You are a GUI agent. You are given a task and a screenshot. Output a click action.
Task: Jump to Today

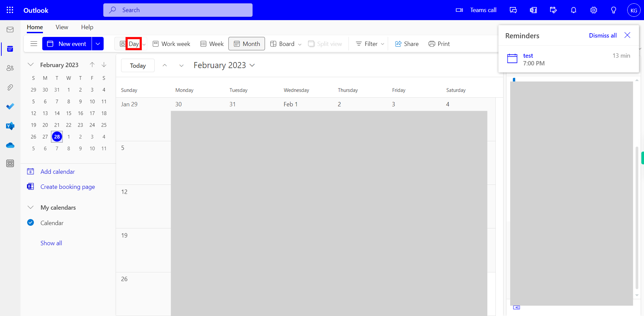click(138, 65)
